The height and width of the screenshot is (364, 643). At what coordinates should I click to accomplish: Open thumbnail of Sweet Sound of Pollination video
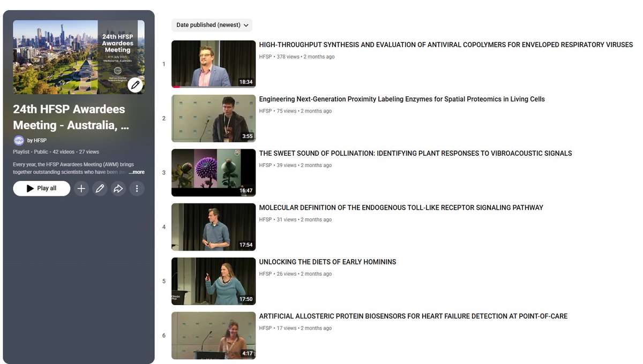coord(213,173)
